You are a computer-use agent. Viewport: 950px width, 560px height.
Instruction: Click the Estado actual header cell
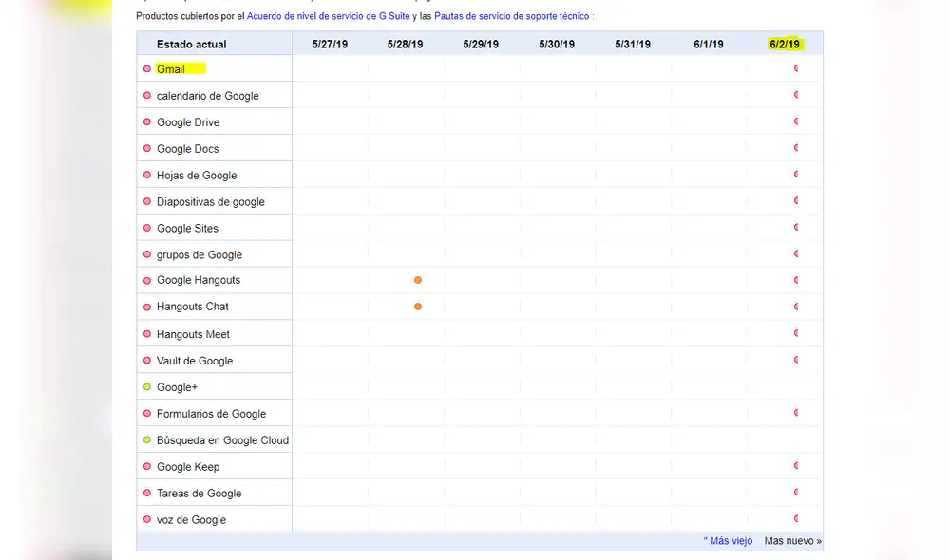[x=192, y=43]
